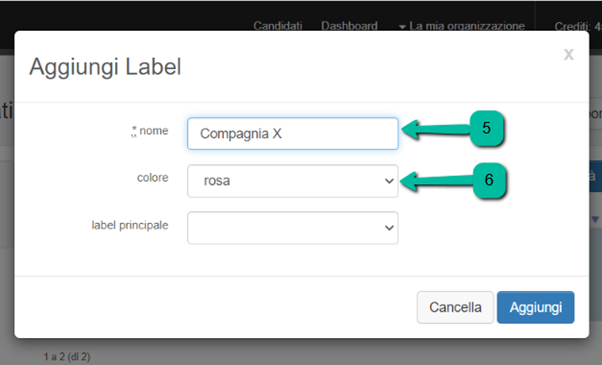Screen dimensions: 602x365
Task: Open the colore dropdown showing rosa
Action: click(x=293, y=181)
